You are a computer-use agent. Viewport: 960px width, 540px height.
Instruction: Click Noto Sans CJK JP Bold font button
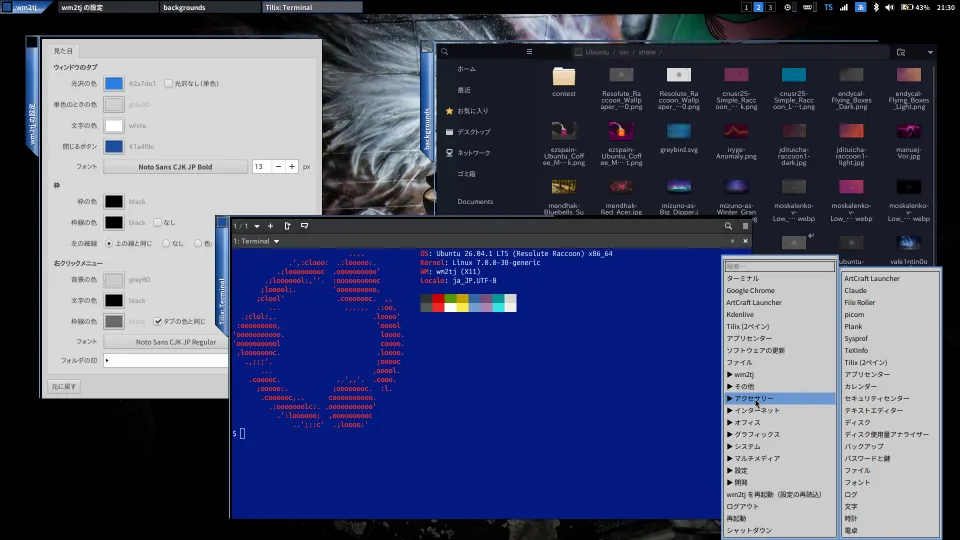pyautogui.click(x=175, y=167)
